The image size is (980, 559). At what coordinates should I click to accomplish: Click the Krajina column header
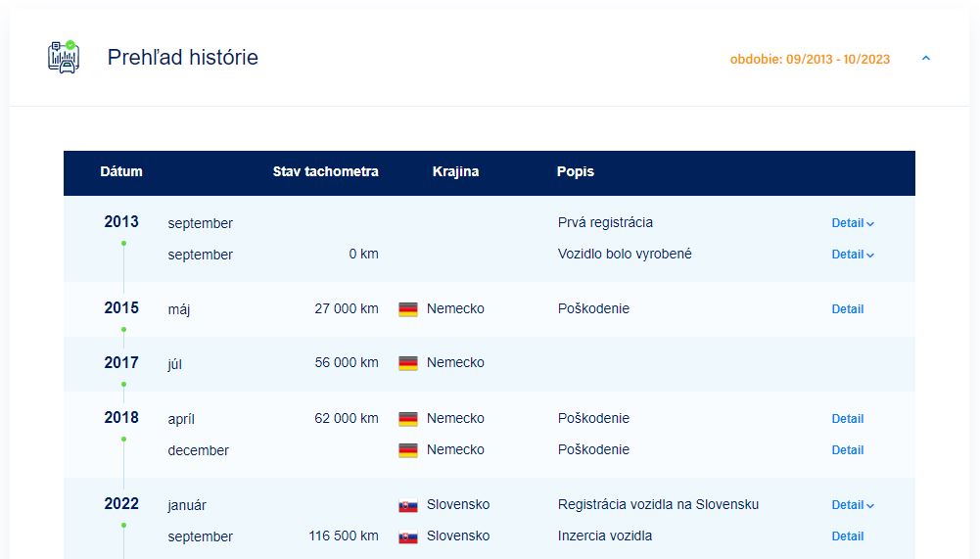pyautogui.click(x=455, y=172)
